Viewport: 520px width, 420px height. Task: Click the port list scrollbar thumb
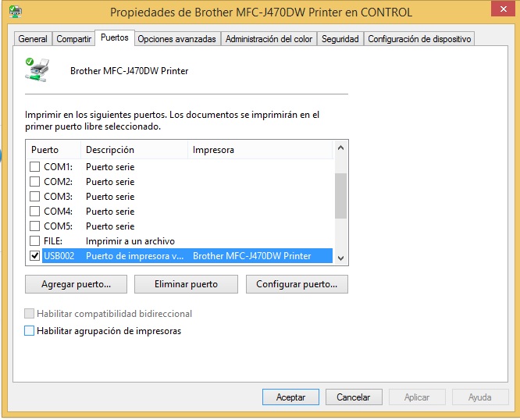pyautogui.click(x=340, y=195)
